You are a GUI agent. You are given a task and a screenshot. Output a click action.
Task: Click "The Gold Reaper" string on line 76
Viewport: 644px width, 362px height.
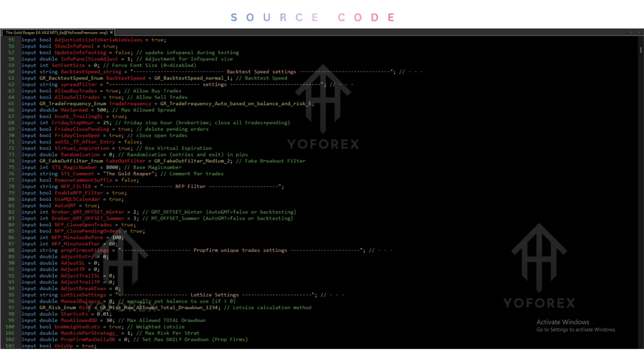click(x=129, y=174)
